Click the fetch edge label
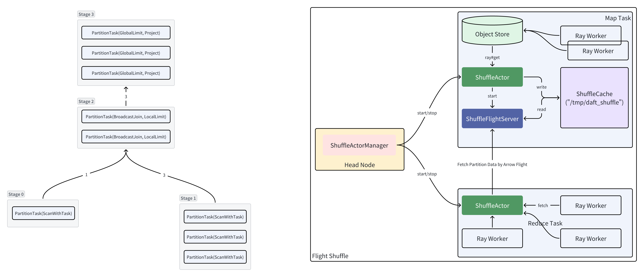 coord(543,205)
